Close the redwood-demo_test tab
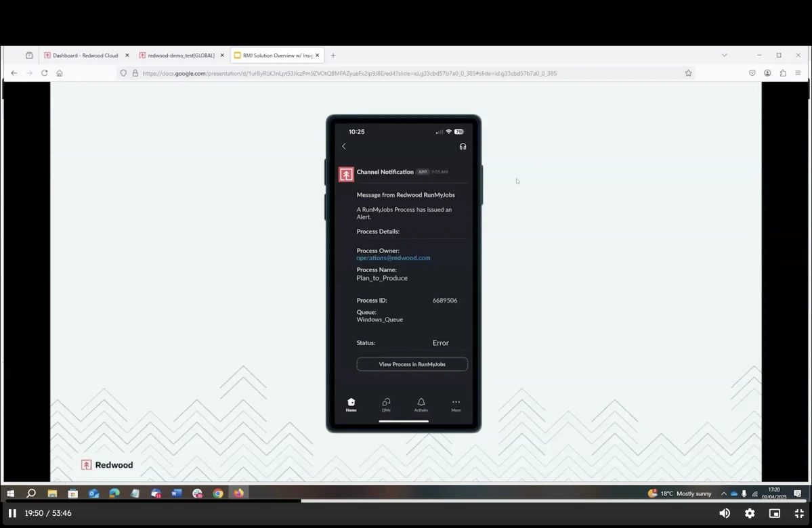This screenshot has height=528, width=812. (x=222, y=56)
